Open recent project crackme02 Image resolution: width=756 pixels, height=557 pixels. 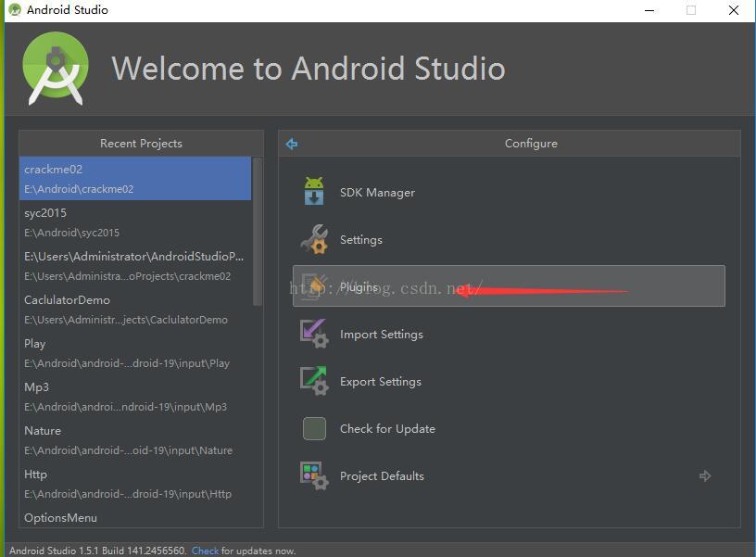(134, 179)
